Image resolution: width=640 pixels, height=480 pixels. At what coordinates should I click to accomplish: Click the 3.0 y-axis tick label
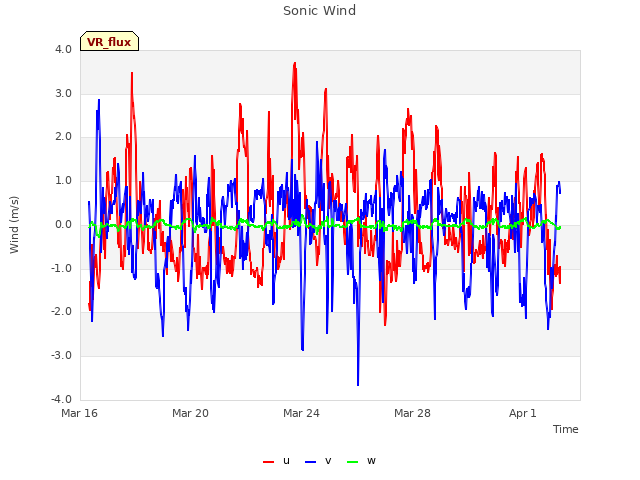[x=63, y=93]
